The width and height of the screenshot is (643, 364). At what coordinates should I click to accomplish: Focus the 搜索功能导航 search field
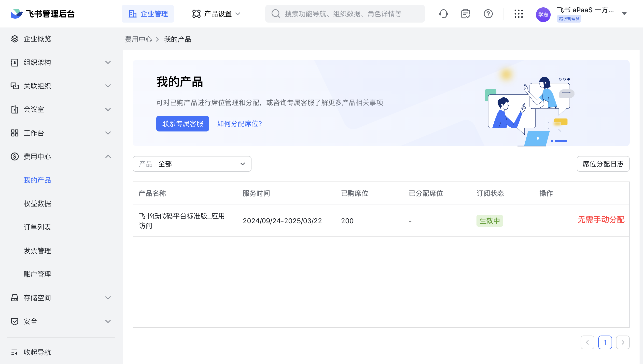(x=345, y=14)
